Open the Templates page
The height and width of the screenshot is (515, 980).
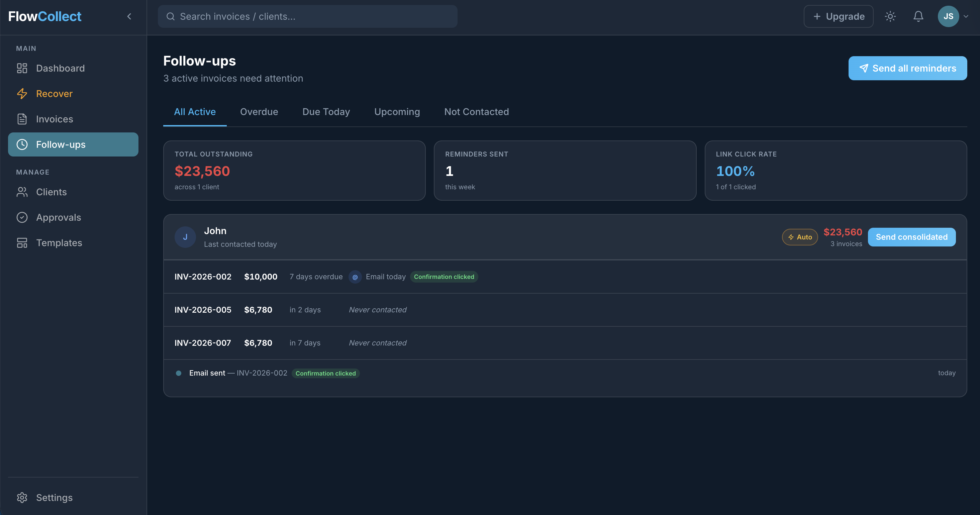tap(73, 243)
